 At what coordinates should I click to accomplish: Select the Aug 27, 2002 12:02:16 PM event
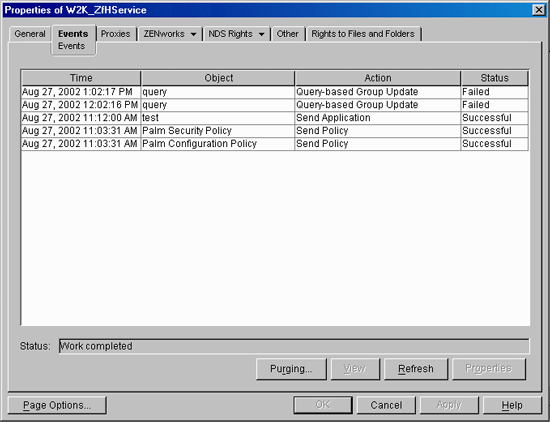point(275,105)
